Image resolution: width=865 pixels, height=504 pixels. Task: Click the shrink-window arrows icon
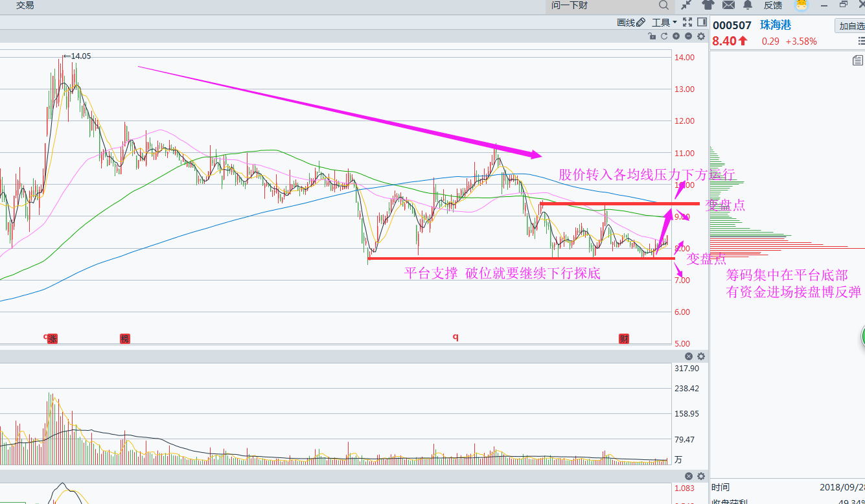pyautogui.click(x=686, y=5)
